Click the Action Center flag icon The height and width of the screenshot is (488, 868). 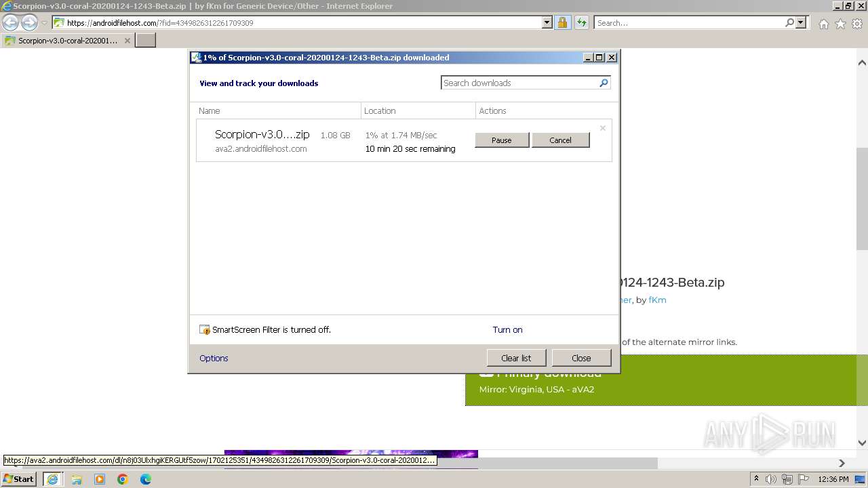point(804,479)
